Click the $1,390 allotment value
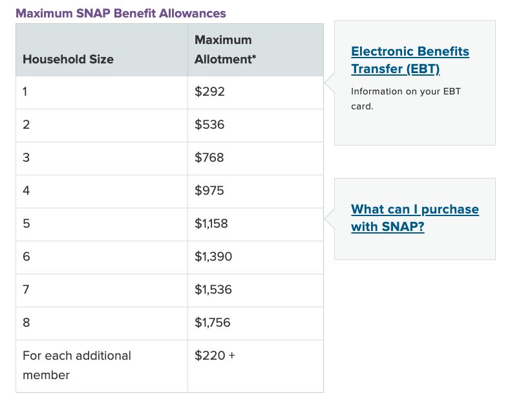This screenshot has width=532, height=405. [213, 257]
